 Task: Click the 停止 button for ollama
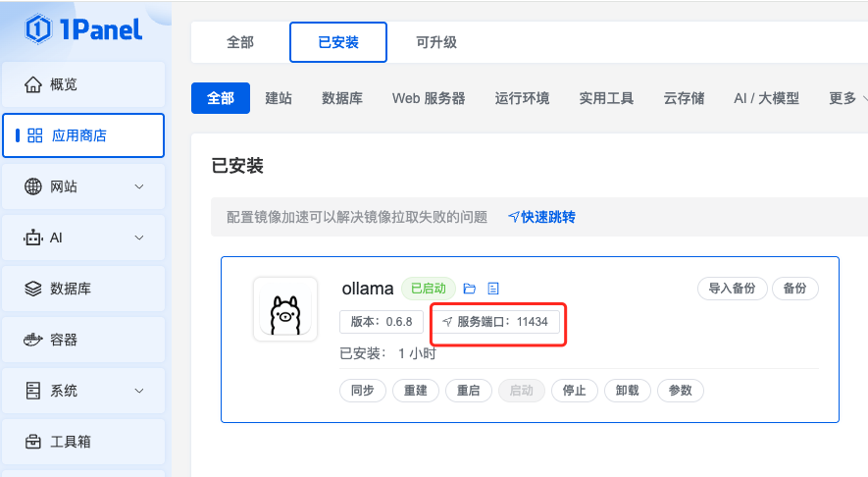(x=574, y=390)
